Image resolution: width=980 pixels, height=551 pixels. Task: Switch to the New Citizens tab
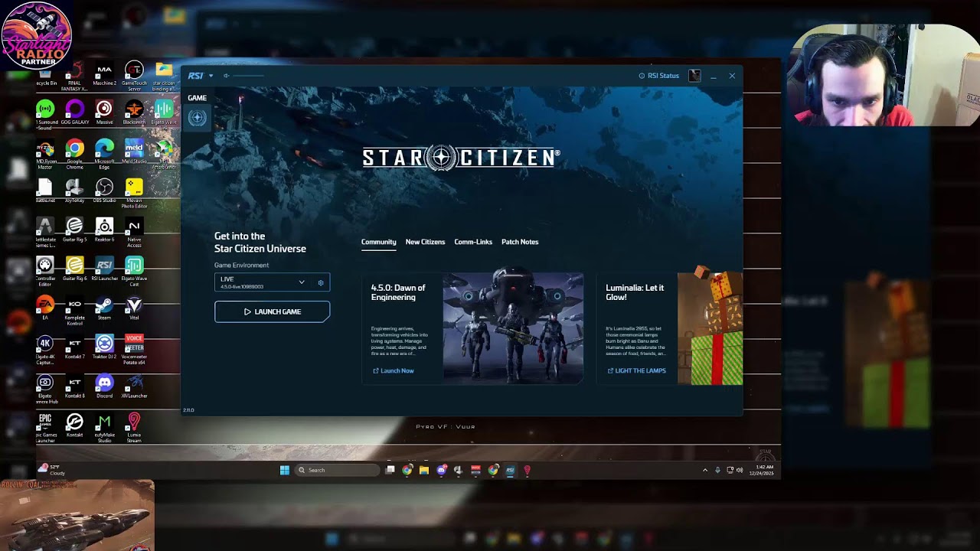(x=425, y=242)
